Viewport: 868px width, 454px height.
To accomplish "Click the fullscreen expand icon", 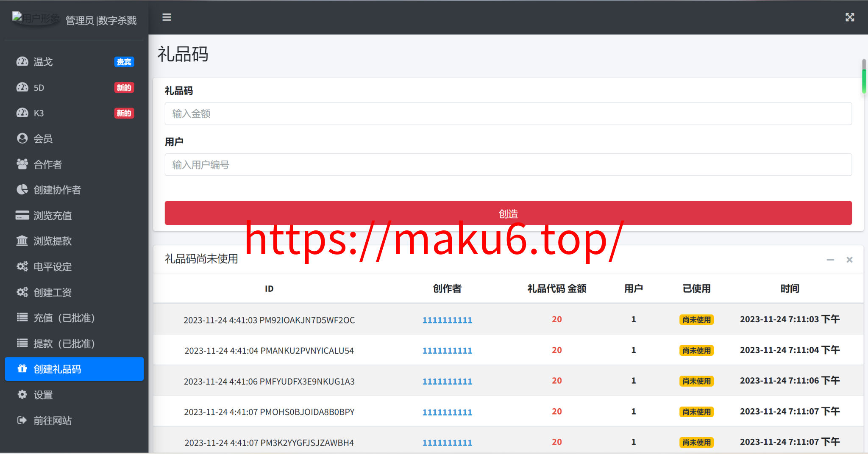I will click(x=850, y=17).
